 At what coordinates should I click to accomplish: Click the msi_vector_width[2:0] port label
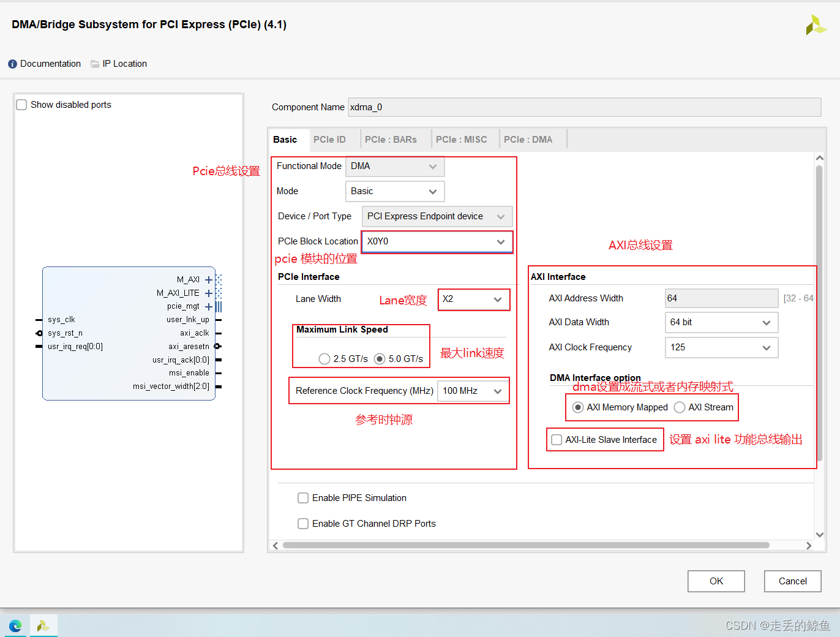(171, 386)
